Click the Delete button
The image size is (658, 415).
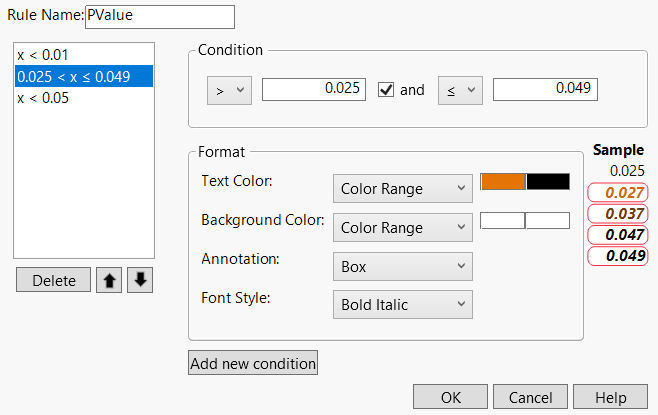(x=54, y=280)
